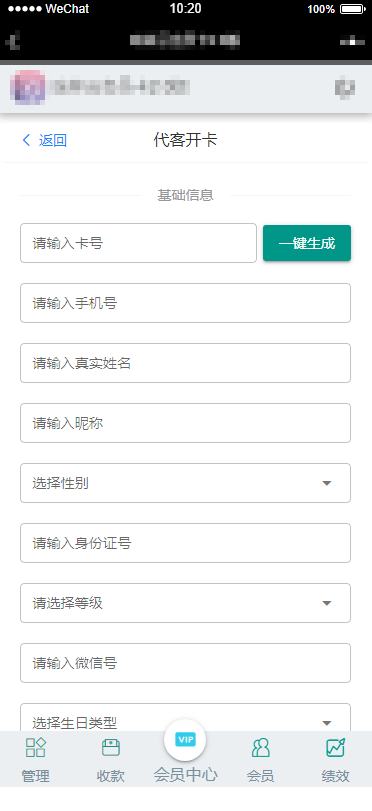Select the 请输入身份证号 input field
The image size is (372, 811).
185,543
